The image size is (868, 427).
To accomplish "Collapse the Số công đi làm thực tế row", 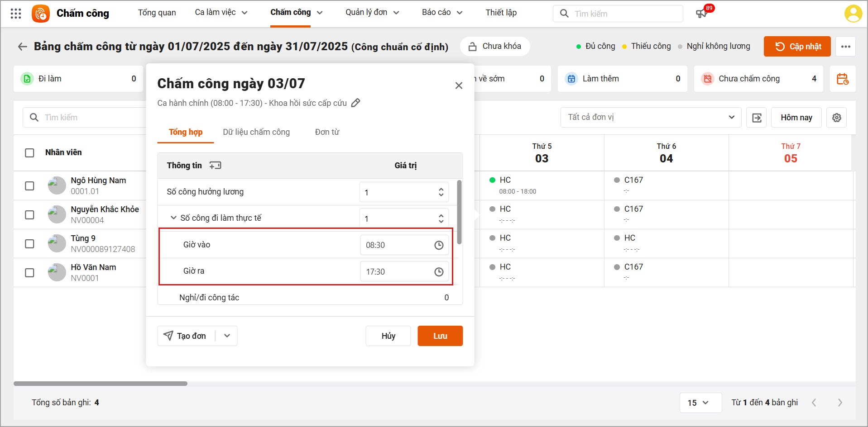I will pos(173,218).
